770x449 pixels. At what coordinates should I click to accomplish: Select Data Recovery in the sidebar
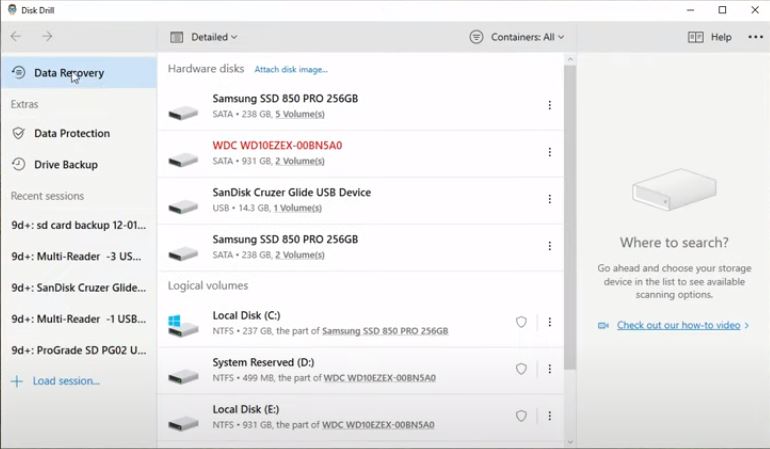point(79,73)
